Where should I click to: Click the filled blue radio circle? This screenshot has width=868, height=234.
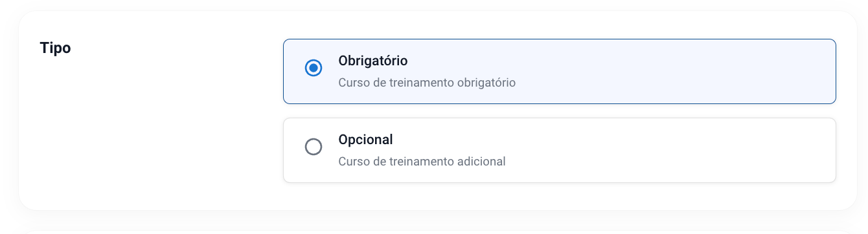(314, 68)
